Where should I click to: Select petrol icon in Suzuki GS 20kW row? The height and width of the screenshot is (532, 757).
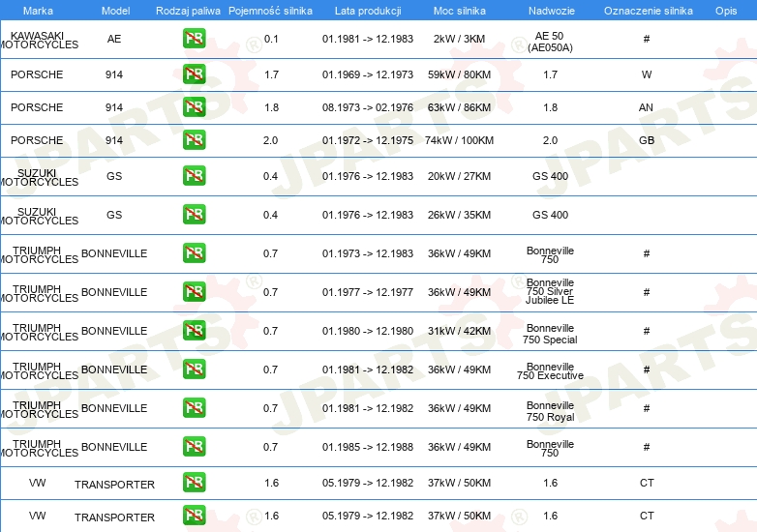[194, 176]
